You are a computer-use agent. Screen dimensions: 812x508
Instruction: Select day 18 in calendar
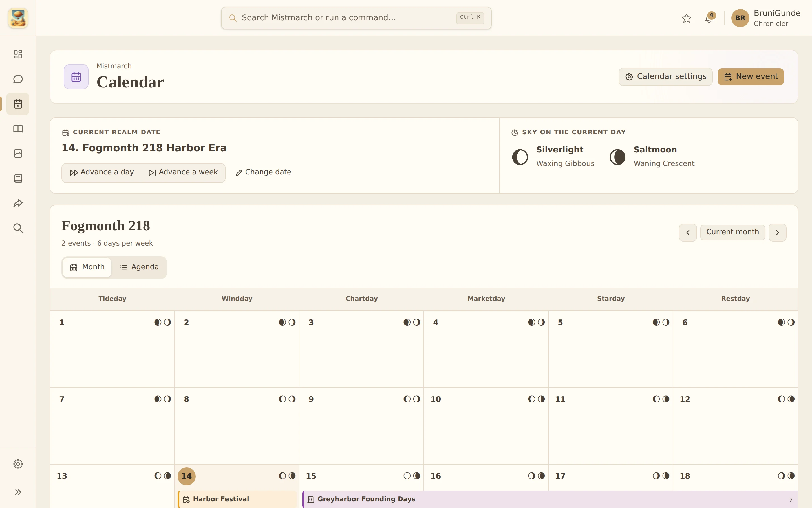pos(685,476)
